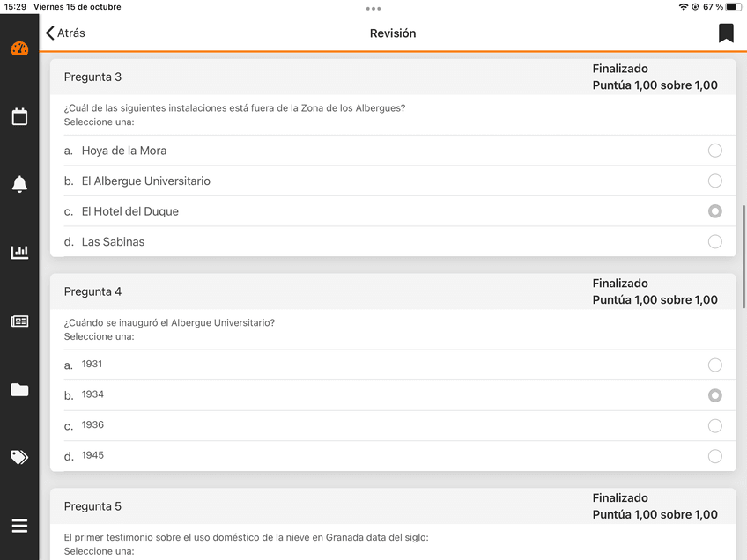Viewport: 747px width, 560px height.
Task: Select the "El Hotel del Duque" radio option
Action: (714, 211)
